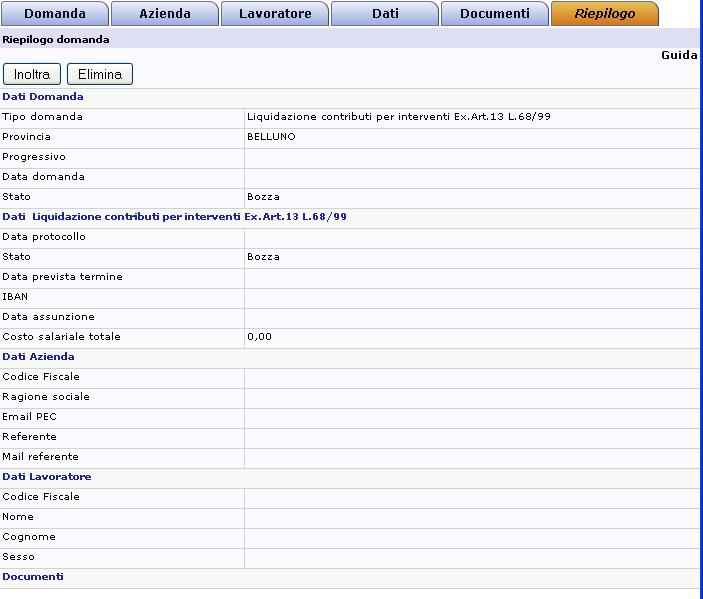Switch to the Azienda tab
703x599 pixels.
[164, 14]
